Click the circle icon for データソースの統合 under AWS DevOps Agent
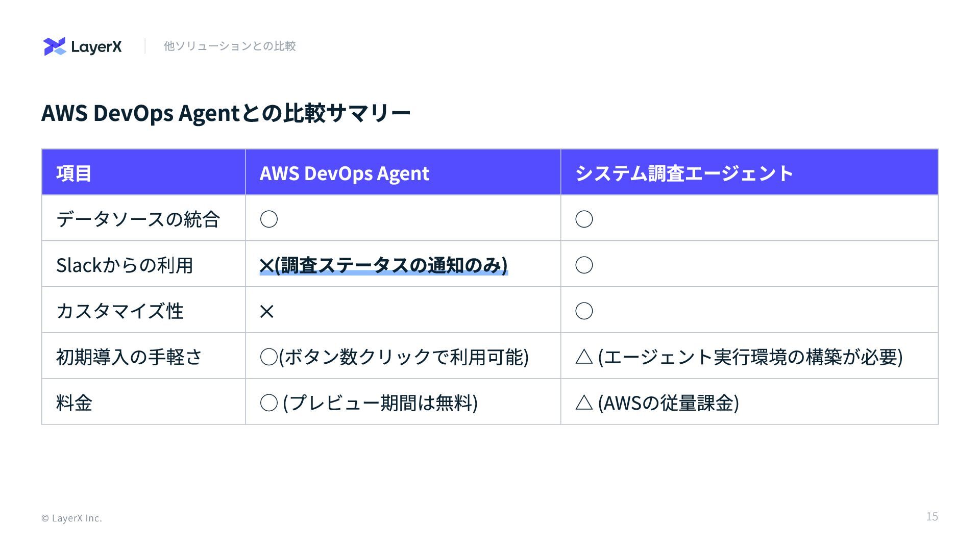Viewport: 980px width, 551px height. pos(269,219)
